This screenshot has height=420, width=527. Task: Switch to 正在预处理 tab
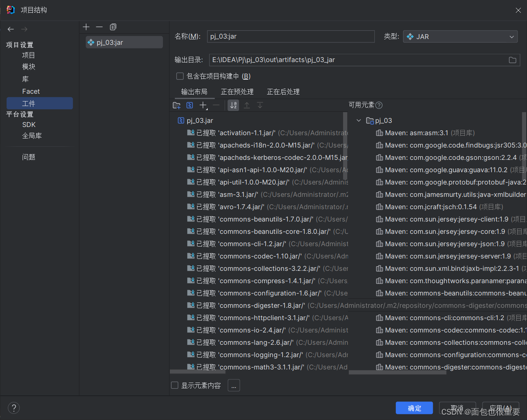[x=237, y=92]
